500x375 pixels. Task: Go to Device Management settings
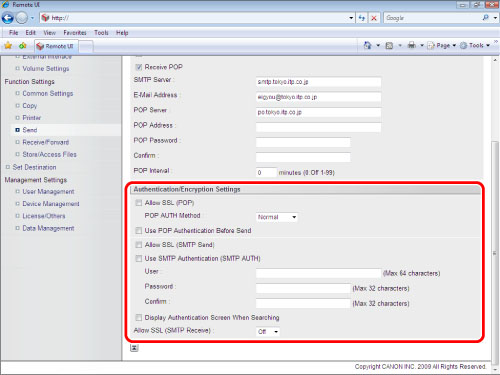[x=51, y=204]
